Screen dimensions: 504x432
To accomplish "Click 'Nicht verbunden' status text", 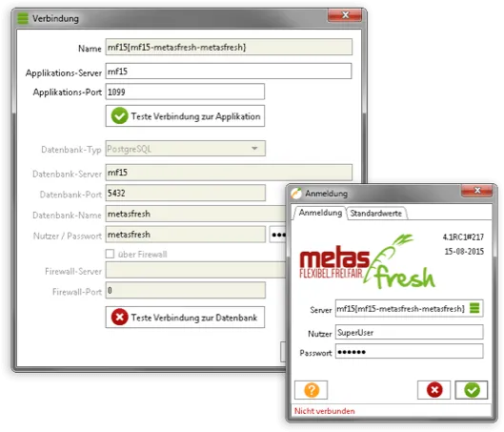I will [324, 411].
